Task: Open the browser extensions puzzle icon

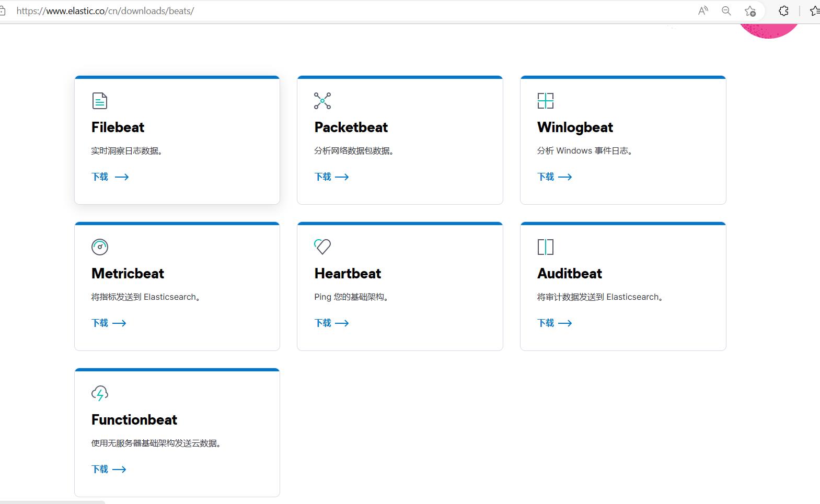Action: tap(783, 10)
